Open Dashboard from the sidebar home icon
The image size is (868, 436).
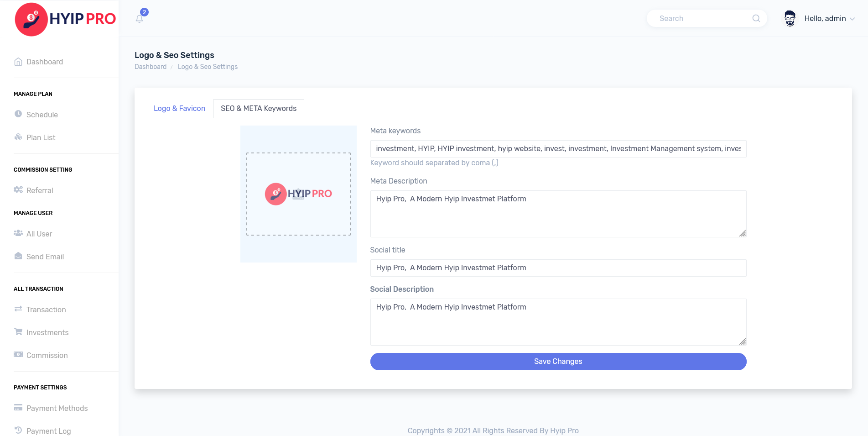pyautogui.click(x=18, y=62)
